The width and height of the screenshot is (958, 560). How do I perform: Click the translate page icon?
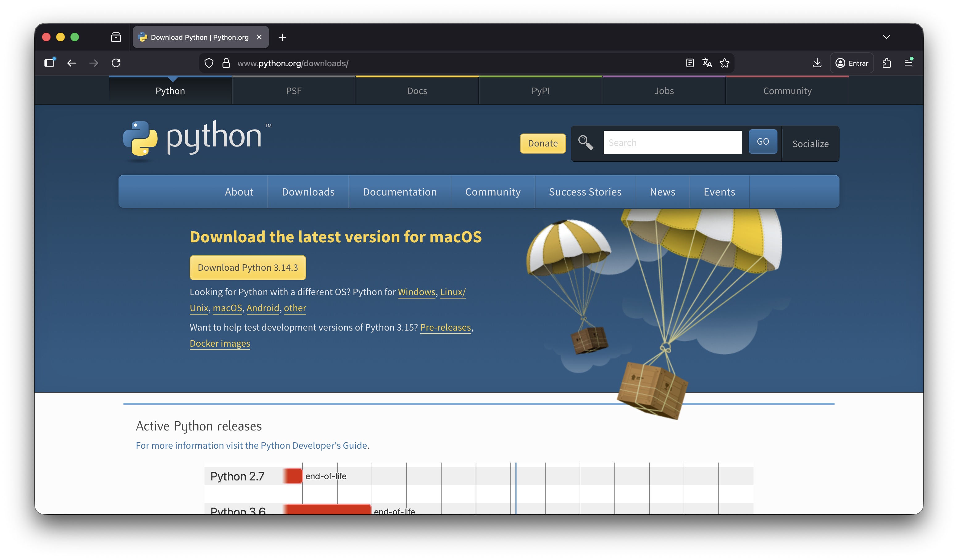point(707,63)
